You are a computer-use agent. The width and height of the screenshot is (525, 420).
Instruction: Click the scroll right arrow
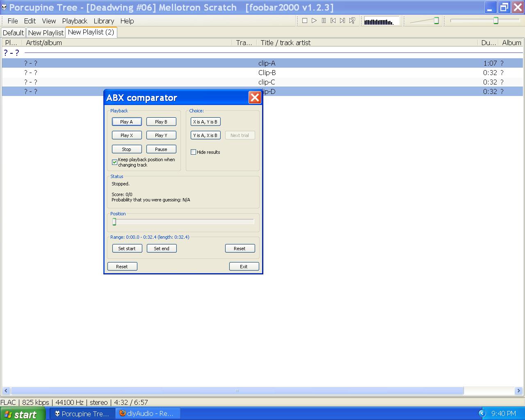pyautogui.click(x=519, y=391)
